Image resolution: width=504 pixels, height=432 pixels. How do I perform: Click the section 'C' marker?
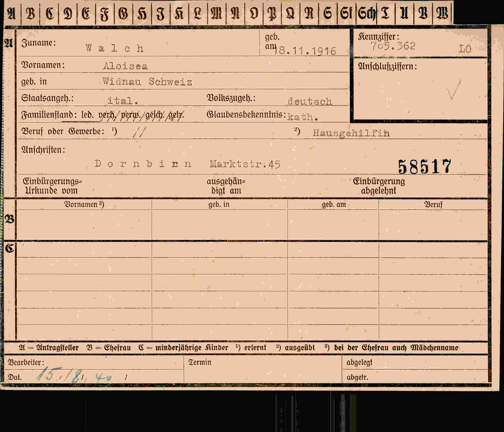9,248
